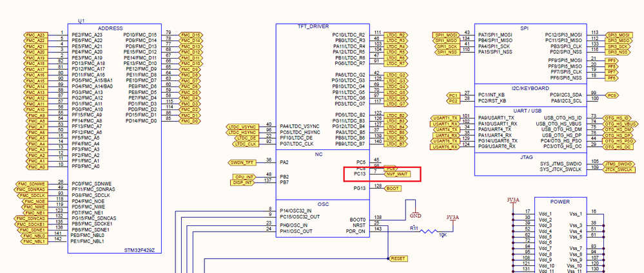Click the STM32F429Z component name
The image size is (644, 273).
tap(141, 250)
